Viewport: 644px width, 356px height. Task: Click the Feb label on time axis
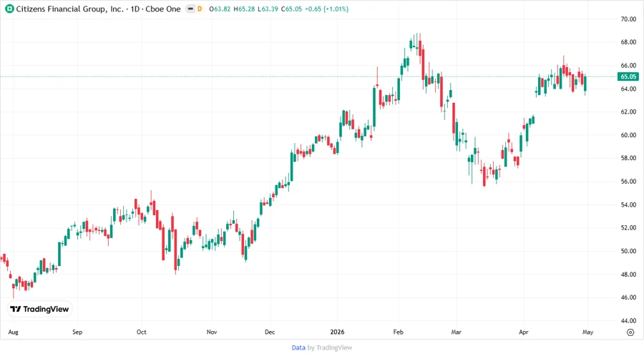tap(398, 332)
